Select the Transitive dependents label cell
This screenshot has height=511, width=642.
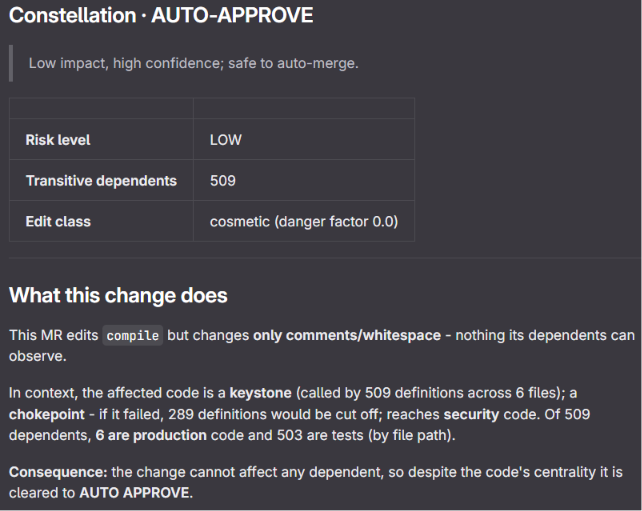101,180
